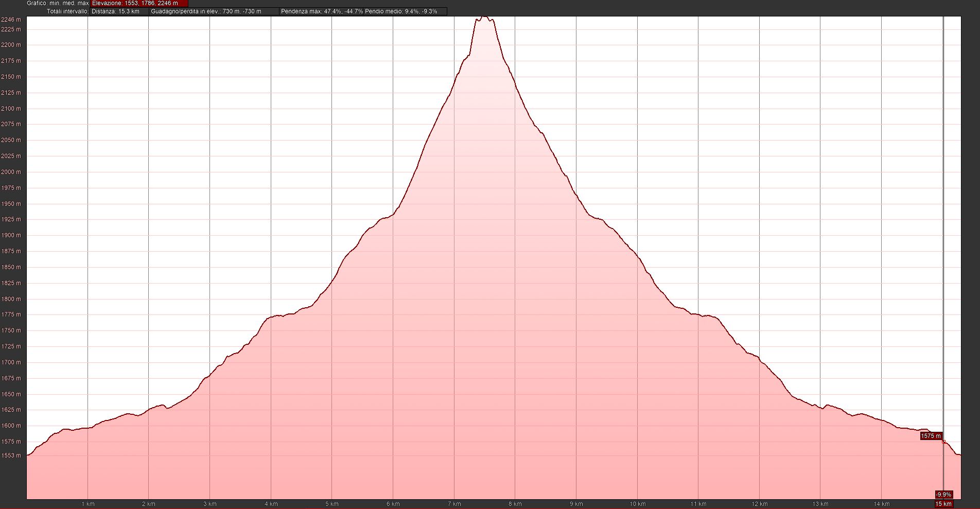Click the Totali intervallo label
980x509 pixels.
(x=67, y=11)
